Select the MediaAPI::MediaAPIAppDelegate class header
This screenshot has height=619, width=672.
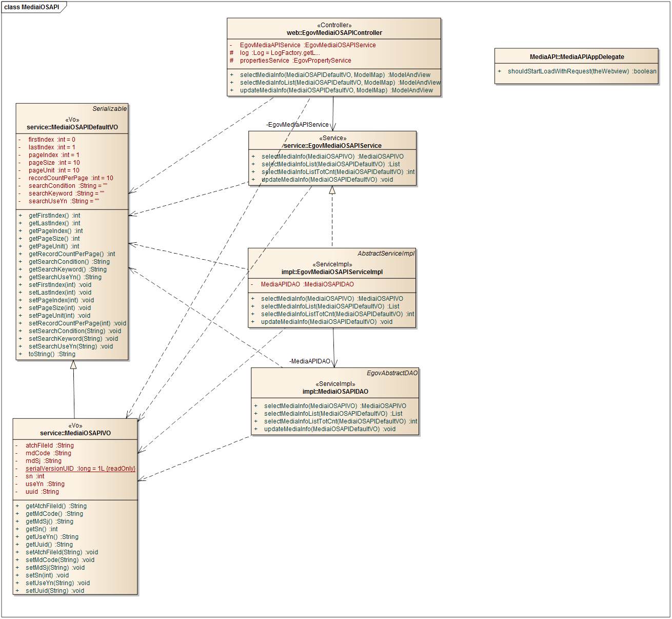577,57
